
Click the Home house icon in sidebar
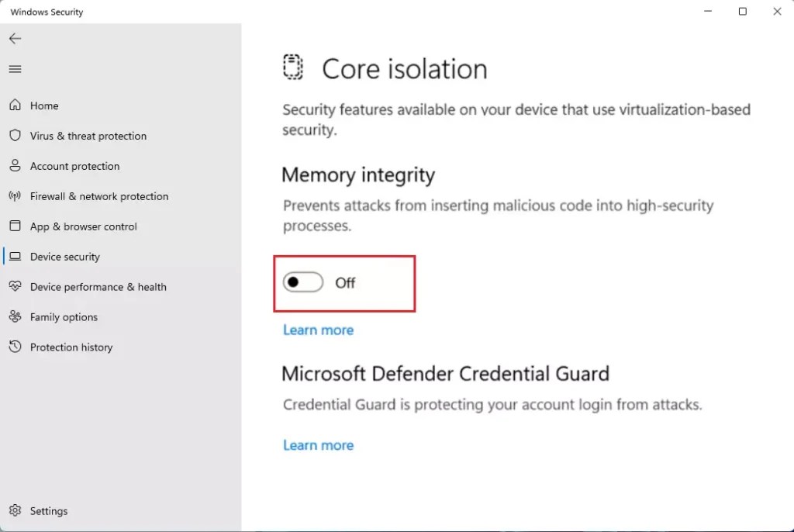[16, 105]
